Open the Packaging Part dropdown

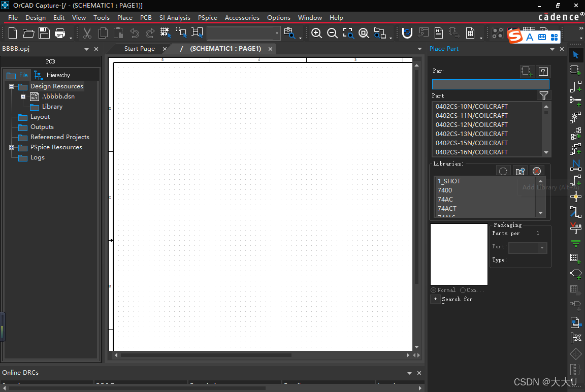(x=542, y=248)
